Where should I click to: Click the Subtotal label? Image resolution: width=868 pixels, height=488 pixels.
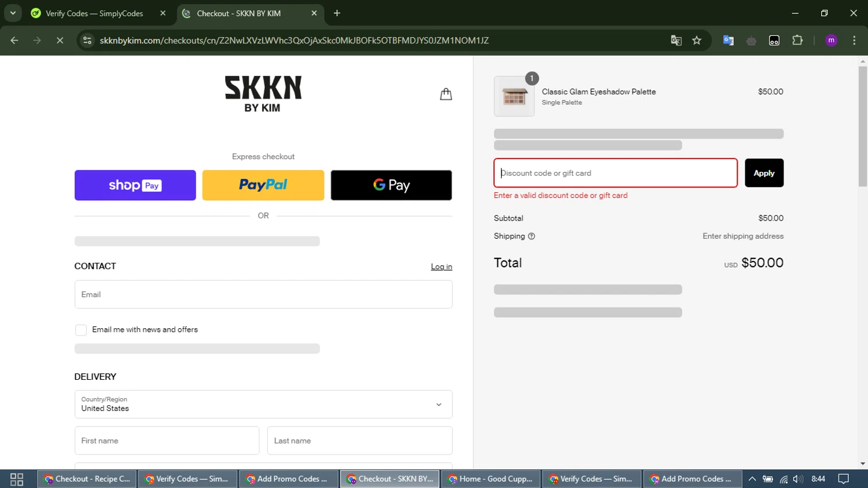pyautogui.click(x=508, y=218)
